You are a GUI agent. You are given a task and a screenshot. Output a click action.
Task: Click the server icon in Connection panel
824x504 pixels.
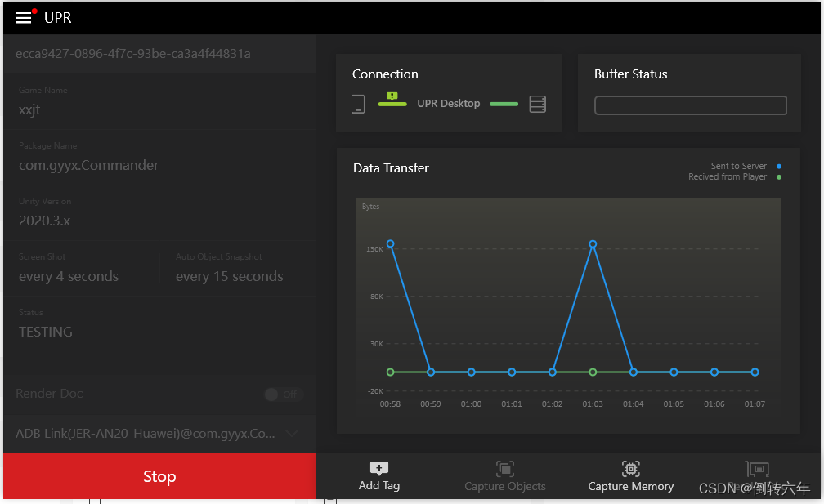click(x=538, y=104)
